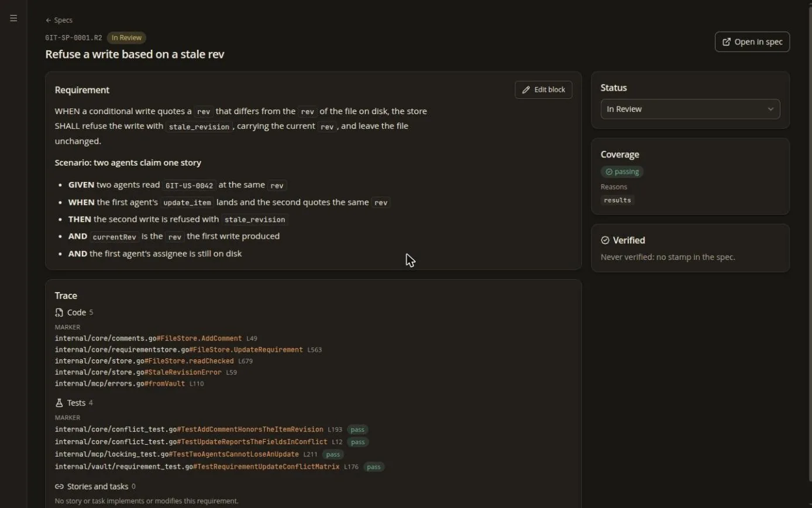Screen dimensions: 812x508
Task: Click the In Review badge beside the spec ID
Action: (x=126, y=37)
